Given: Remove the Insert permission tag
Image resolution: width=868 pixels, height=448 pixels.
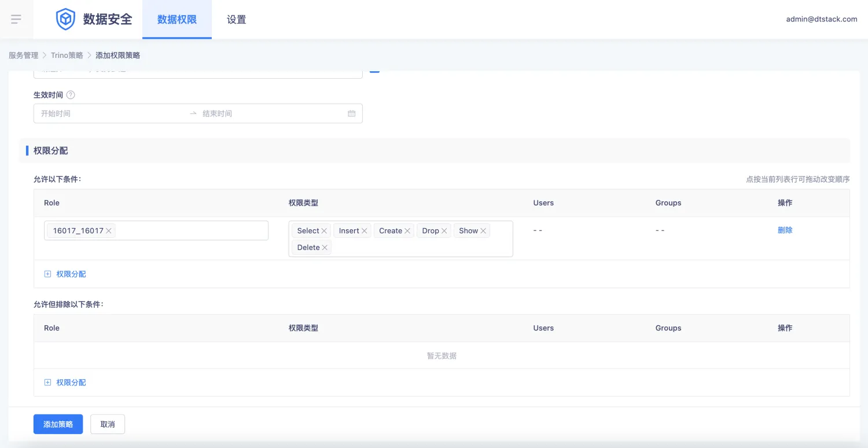Looking at the screenshot, I should coord(365,231).
